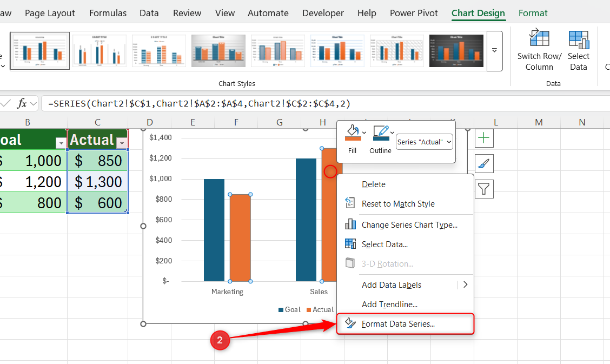Switch to the Page Layout tab
The image size is (610, 364).
tap(50, 13)
